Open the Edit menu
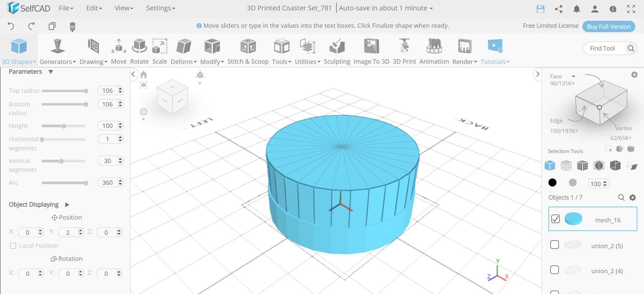 tap(94, 8)
